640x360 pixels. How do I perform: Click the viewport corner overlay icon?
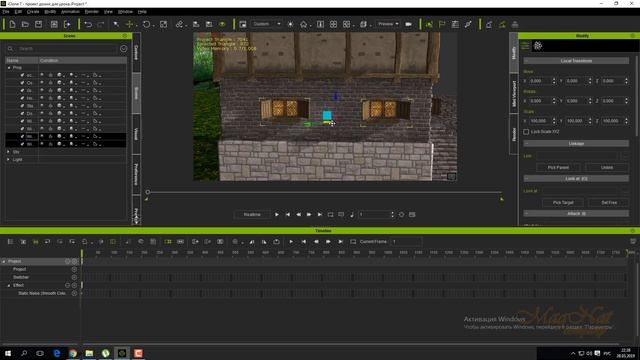[x=451, y=176]
